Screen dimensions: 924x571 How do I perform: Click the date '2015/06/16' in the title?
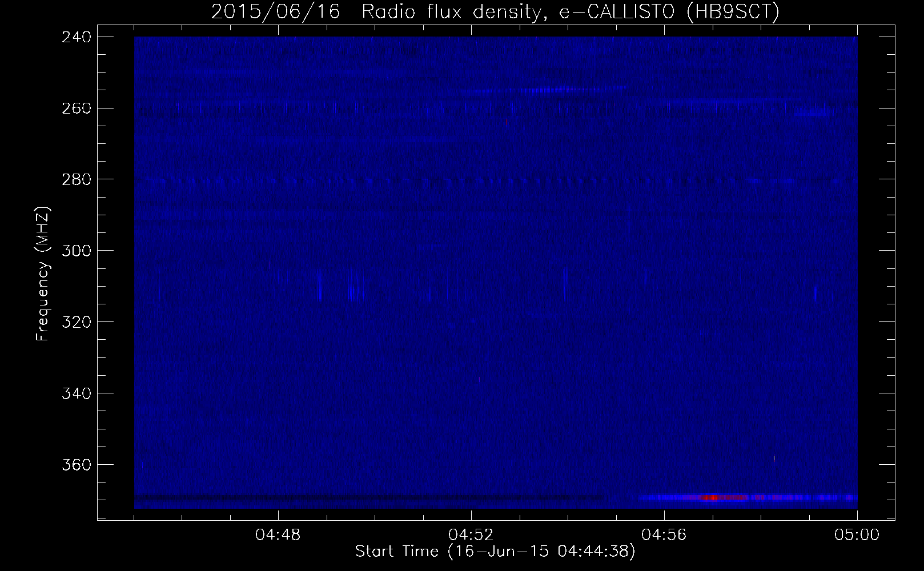coord(276,12)
